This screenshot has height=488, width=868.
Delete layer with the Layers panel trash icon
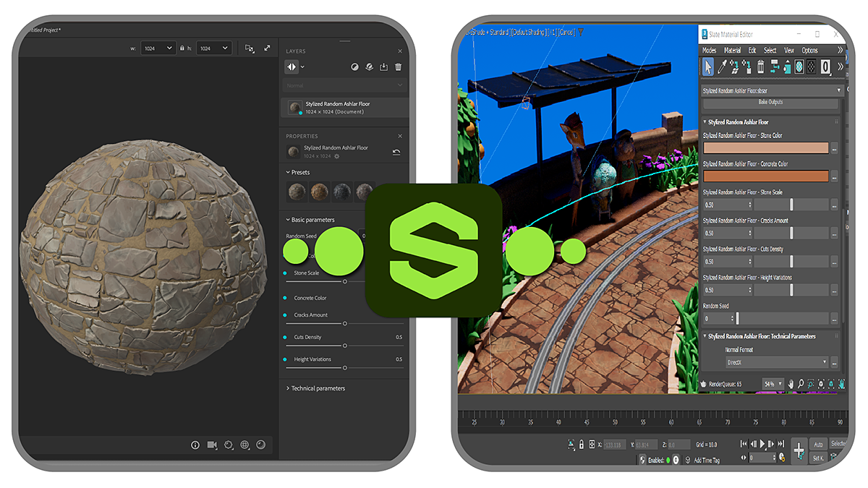pos(399,67)
